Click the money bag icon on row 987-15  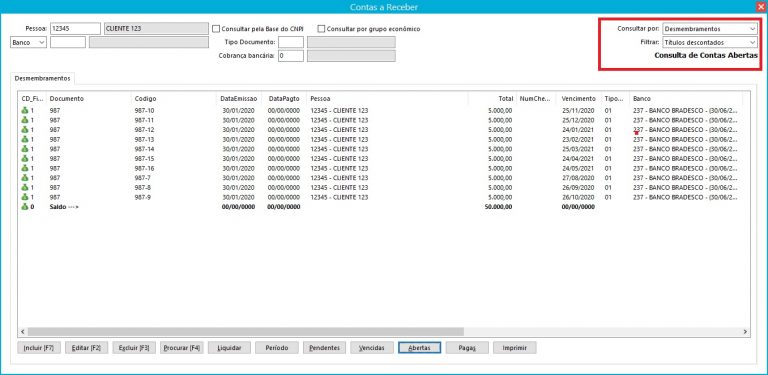pos(25,159)
